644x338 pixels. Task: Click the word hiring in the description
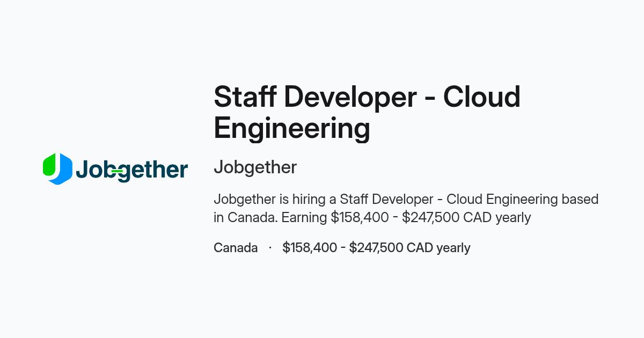pyautogui.click(x=309, y=200)
